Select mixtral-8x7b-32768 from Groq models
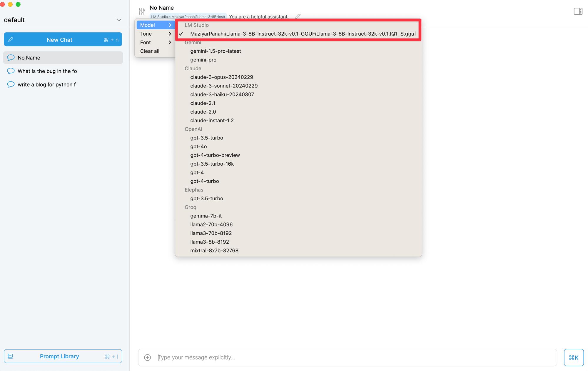The width and height of the screenshot is (588, 371). point(214,250)
